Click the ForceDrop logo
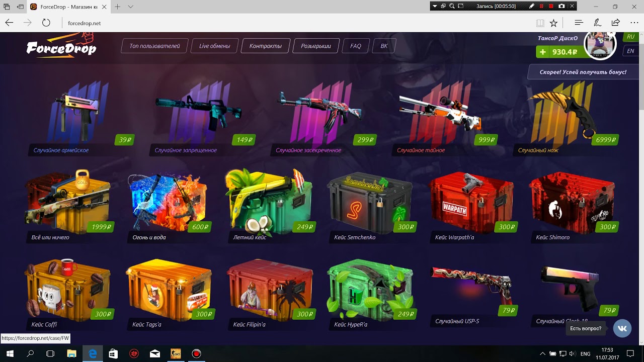The height and width of the screenshot is (362, 644). [61, 45]
